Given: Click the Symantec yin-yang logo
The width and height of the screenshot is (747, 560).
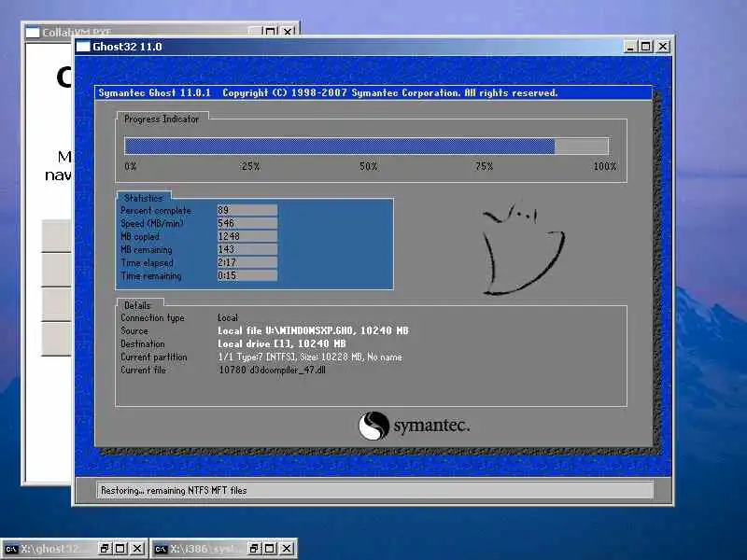Looking at the screenshot, I should [x=373, y=426].
